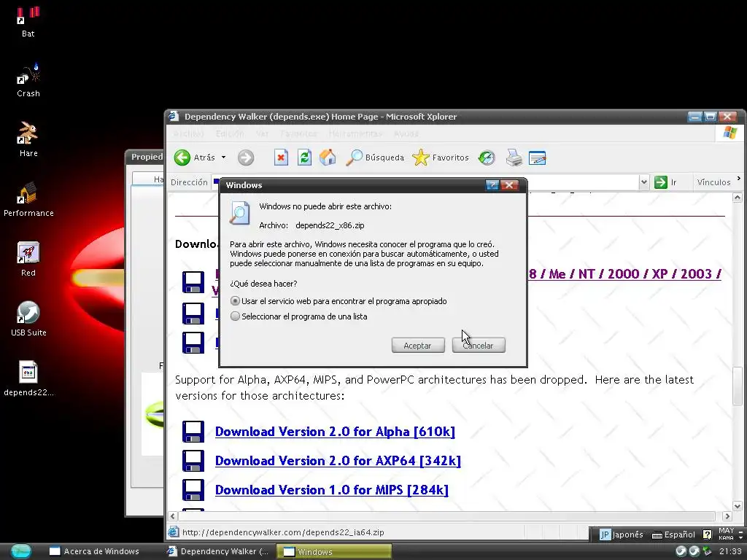This screenshot has width=747, height=560.
Task: Click the horizontal scrollbar right arrow
Action: coord(727,516)
